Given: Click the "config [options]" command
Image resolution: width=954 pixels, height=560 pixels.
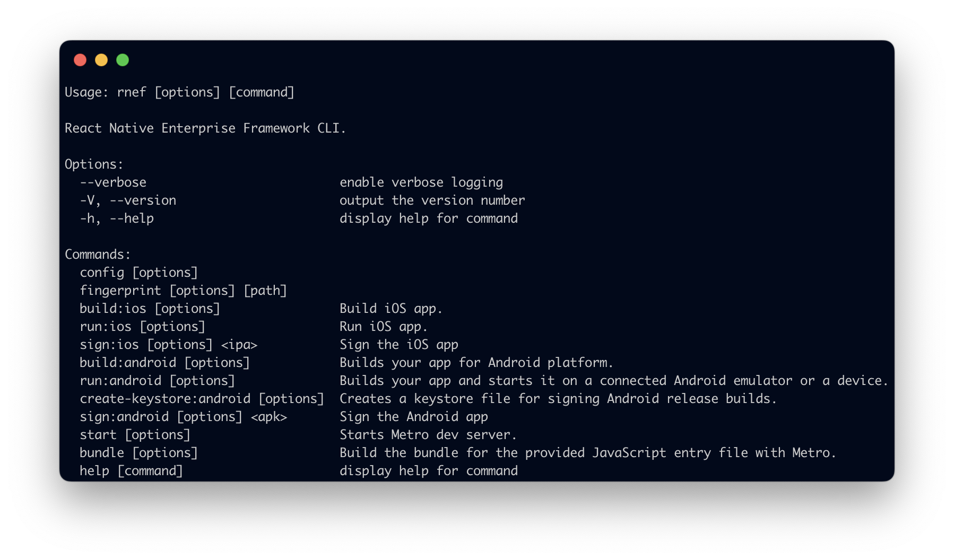Looking at the screenshot, I should 138,273.
